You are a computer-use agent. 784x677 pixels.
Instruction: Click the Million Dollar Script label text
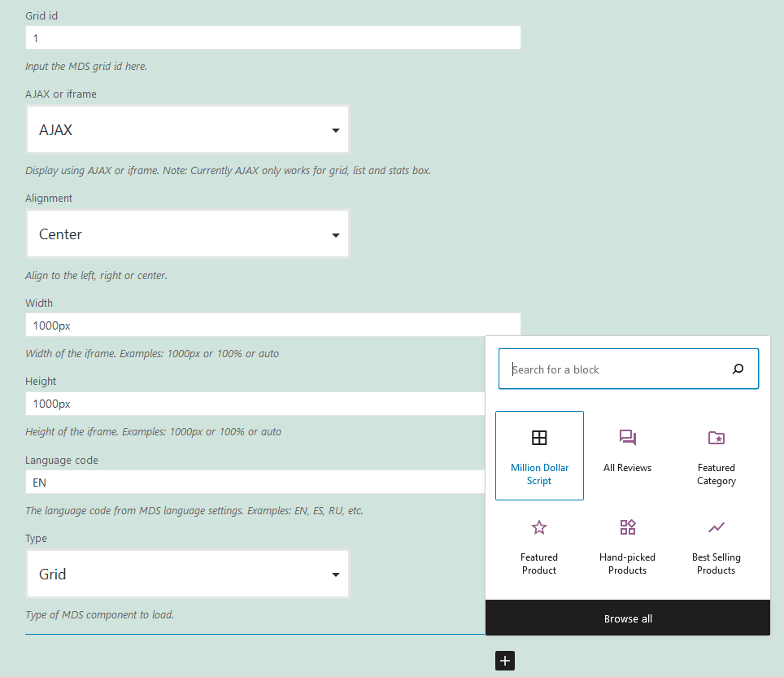539,474
